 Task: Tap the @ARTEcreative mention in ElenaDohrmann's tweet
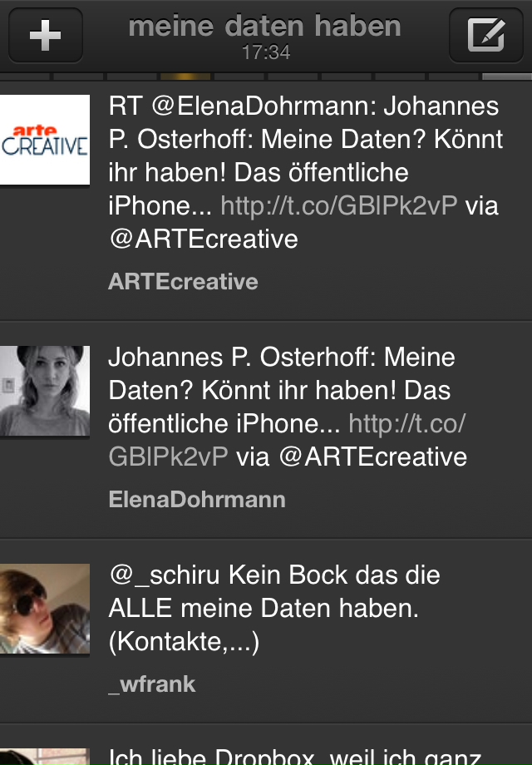373,457
